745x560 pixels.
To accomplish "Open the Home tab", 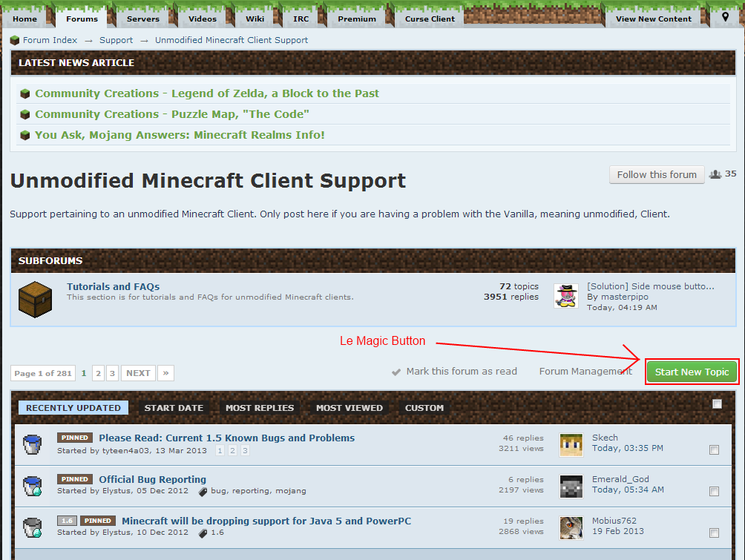I will point(24,19).
